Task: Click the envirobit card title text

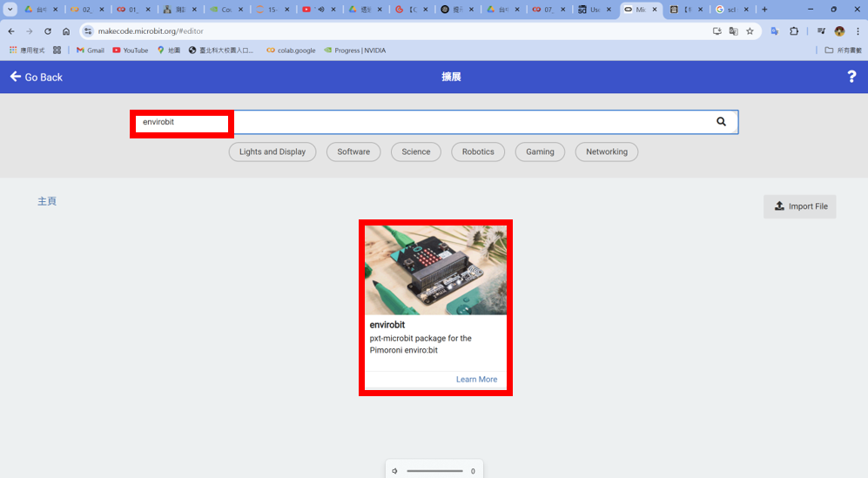Action: click(x=387, y=325)
